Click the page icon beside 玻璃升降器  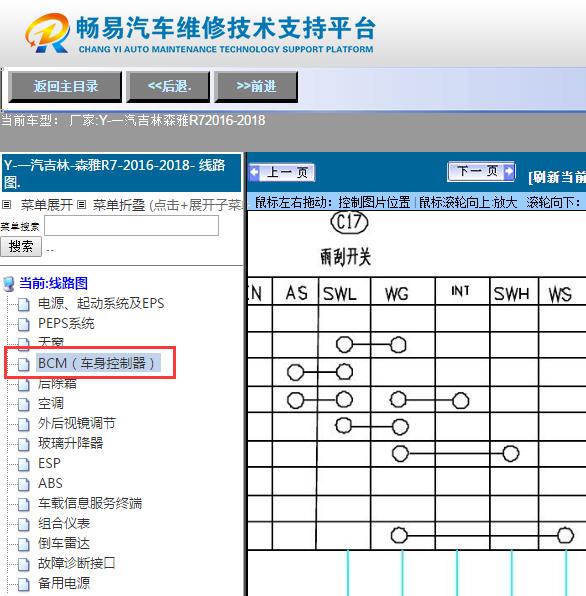24,444
